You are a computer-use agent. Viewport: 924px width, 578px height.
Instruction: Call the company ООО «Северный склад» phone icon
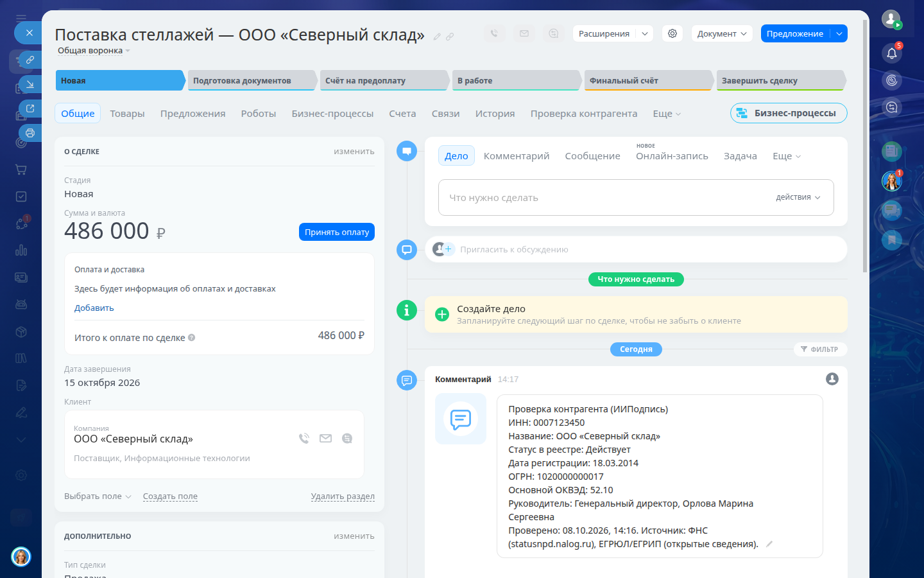coord(304,439)
